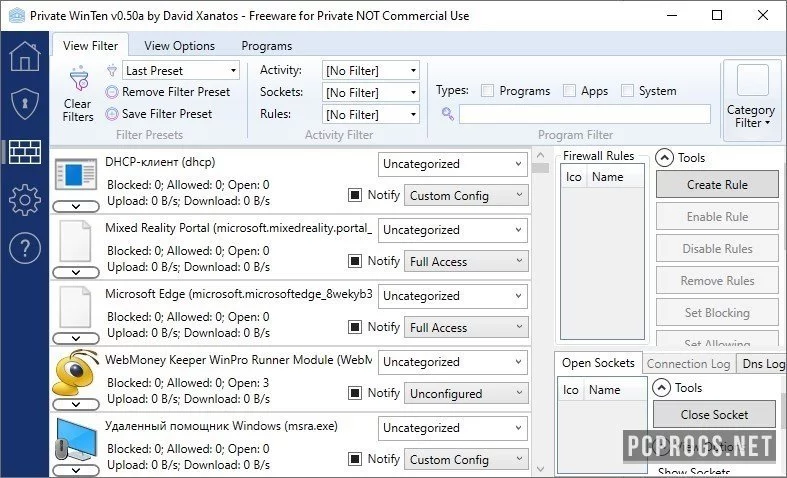Open DHCP client Uncategorized category dropdown
Viewport: 787px width, 478px height.
[453, 164]
